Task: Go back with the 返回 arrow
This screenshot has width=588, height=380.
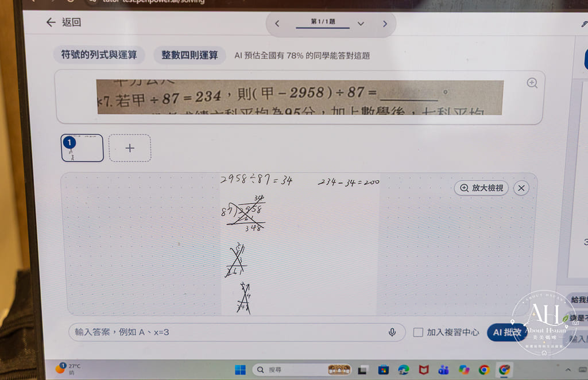Action: (x=63, y=22)
